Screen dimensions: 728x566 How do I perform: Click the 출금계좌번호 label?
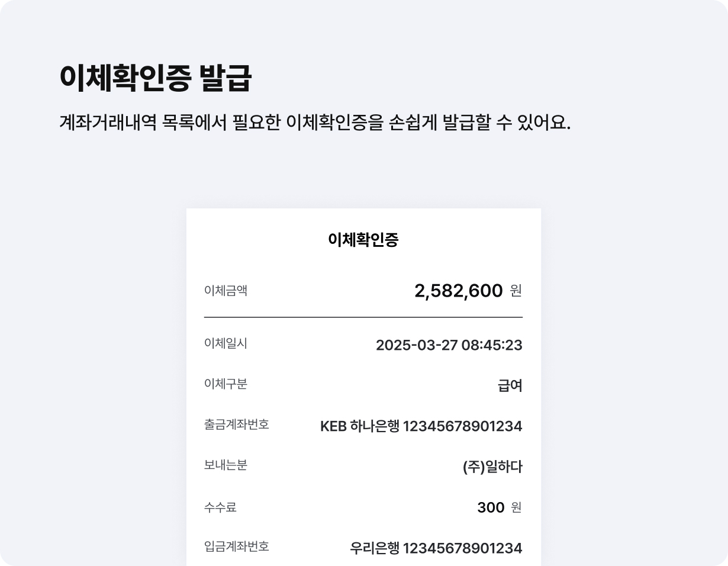236,424
